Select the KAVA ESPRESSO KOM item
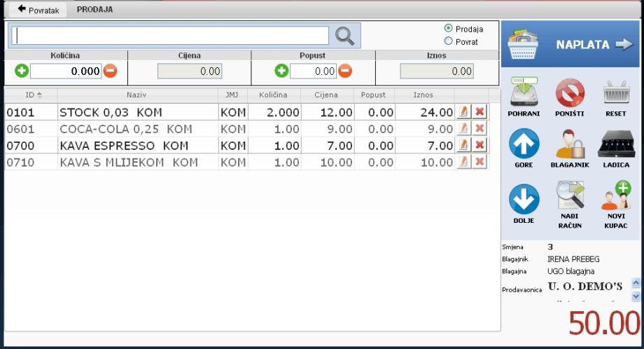Image resolution: width=644 pixels, height=349 pixels. click(124, 146)
